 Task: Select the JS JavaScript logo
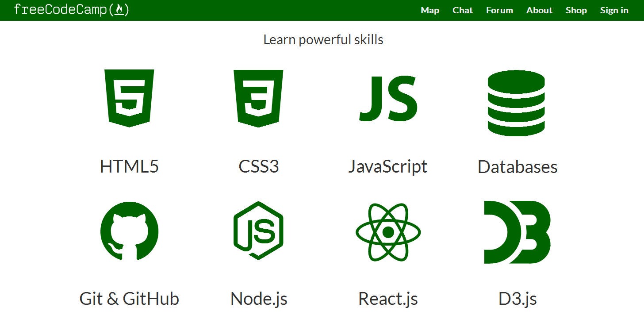[x=388, y=98]
